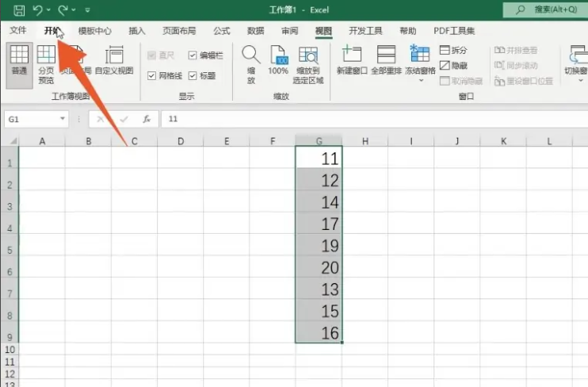The image size is (588, 387).
Task: Click cell containing 11
Action: pyautogui.click(x=319, y=157)
